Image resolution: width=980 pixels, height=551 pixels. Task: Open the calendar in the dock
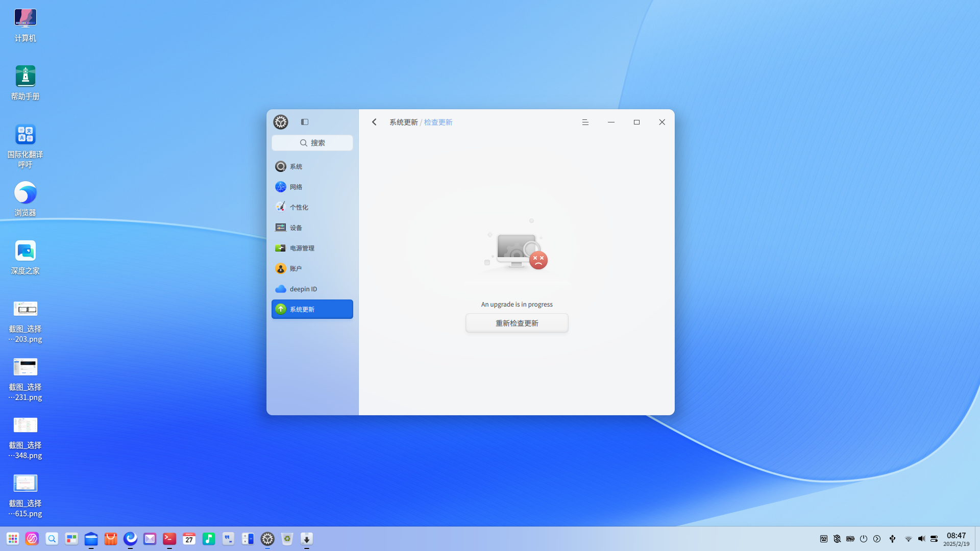click(189, 539)
